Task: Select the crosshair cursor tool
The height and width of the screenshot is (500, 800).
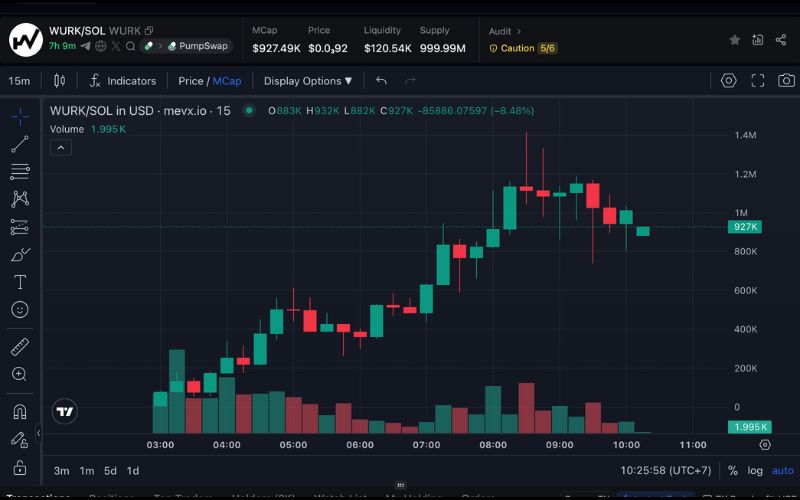Action: coord(19,117)
